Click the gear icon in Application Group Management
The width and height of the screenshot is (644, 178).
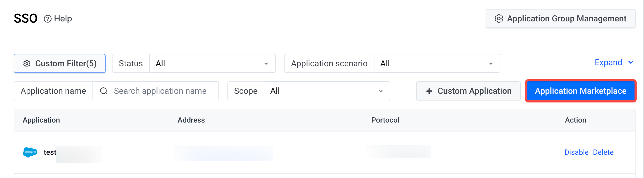499,18
